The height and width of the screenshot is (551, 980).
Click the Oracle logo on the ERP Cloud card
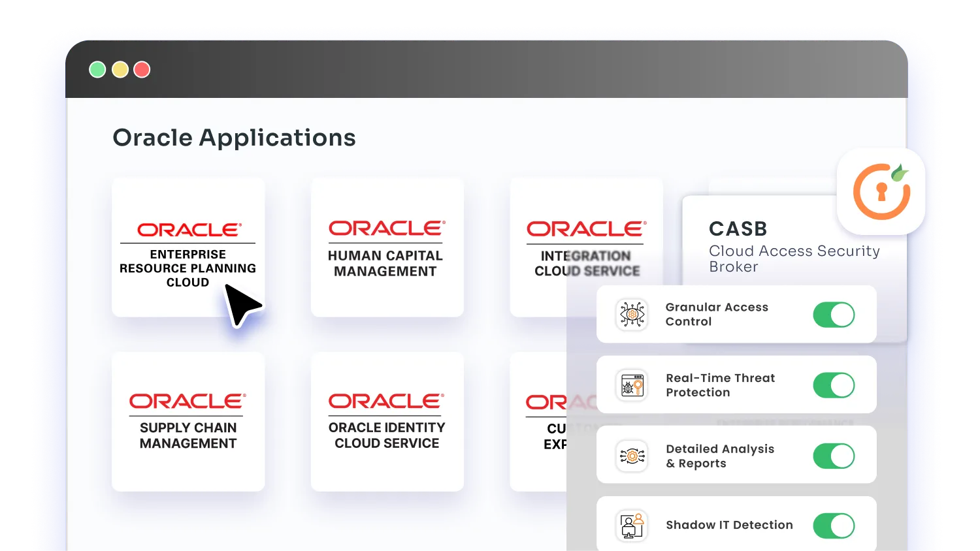click(x=188, y=228)
